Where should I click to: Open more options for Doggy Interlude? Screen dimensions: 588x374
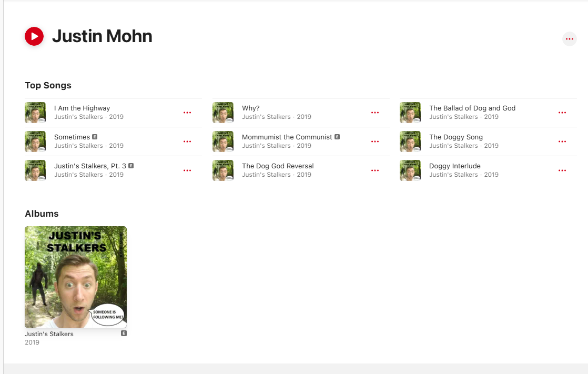tap(562, 170)
